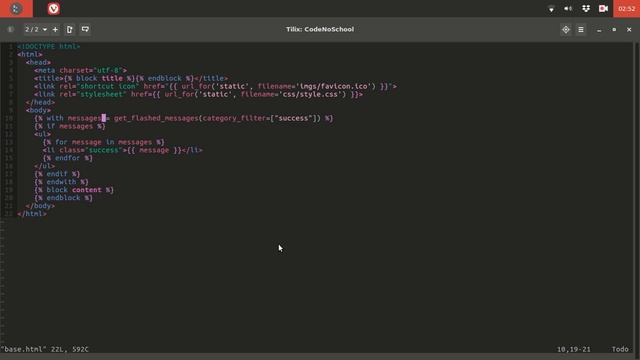Viewport: 640px width, 360px height.
Task: Open the find terminal icon in header
Action: [x=566, y=29]
